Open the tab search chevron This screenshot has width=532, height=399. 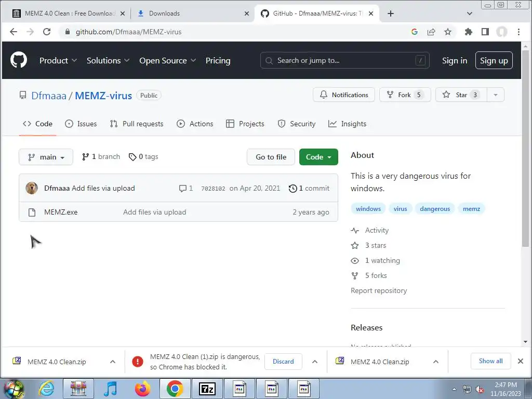(x=470, y=14)
